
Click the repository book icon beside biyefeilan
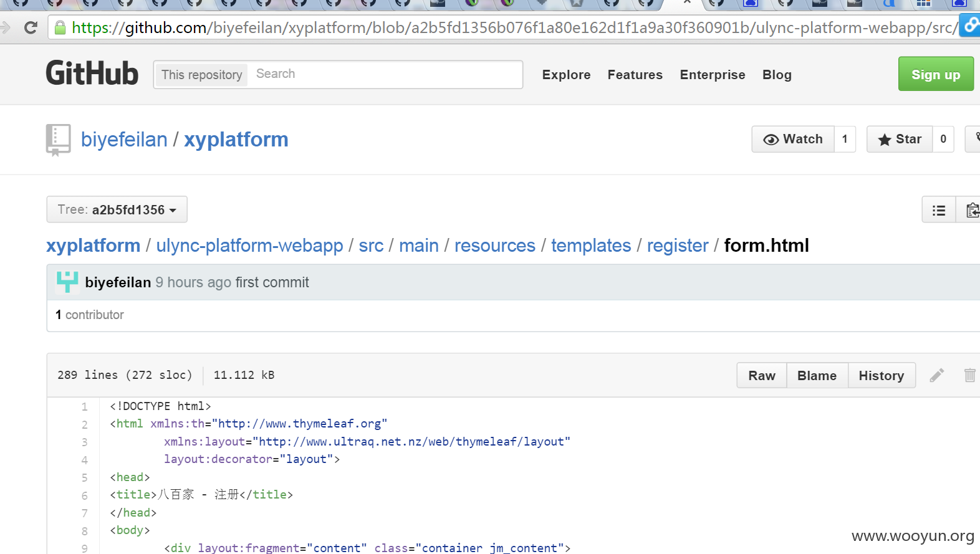(58, 140)
